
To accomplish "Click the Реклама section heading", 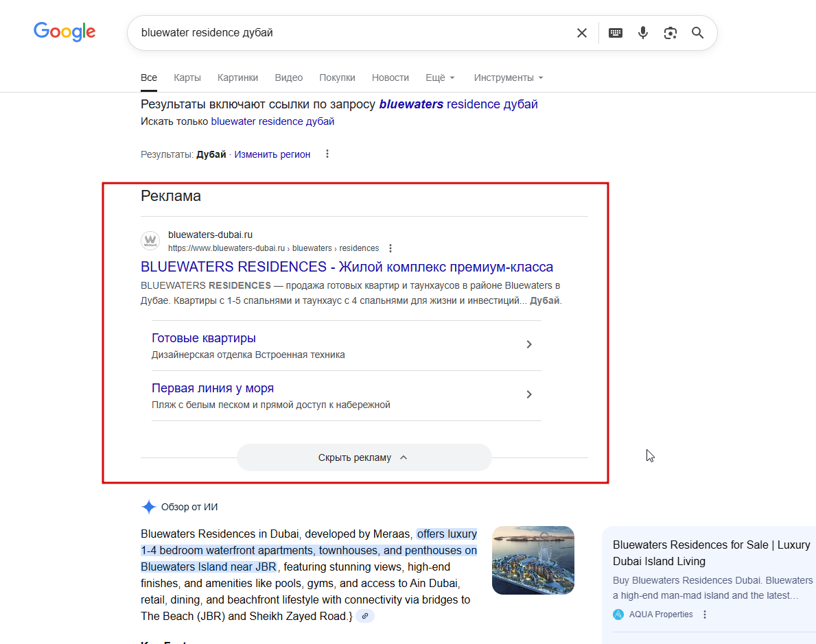I will pos(171,196).
